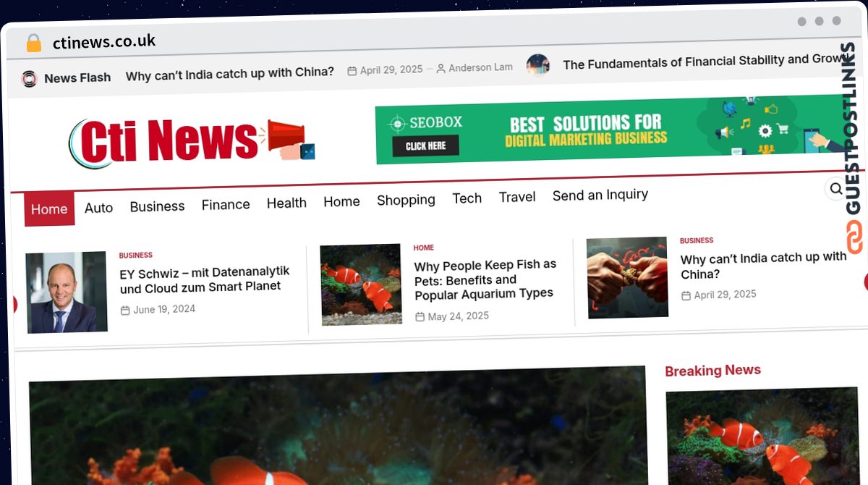Open Breaking News clownfish thumbnail
Screen dimensions: 868x485
tap(762, 436)
